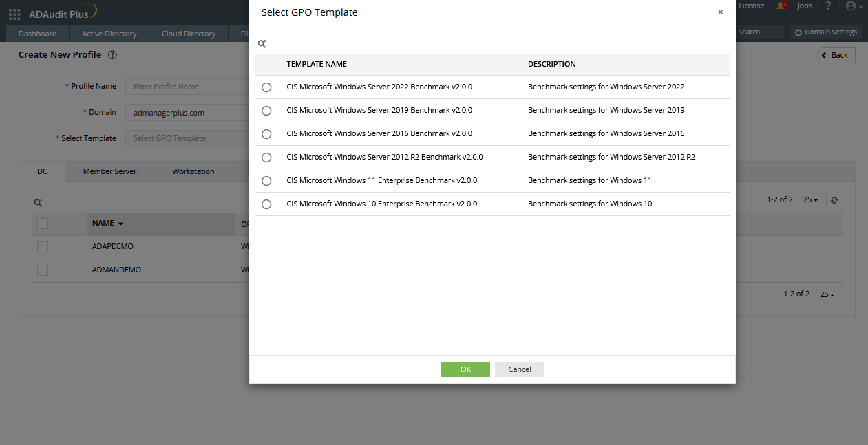Image resolution: width=868 pixels, height=445 pixels.
Task: Check the ADAPDEMO row checkbox
Action: [x=42, y=246]
